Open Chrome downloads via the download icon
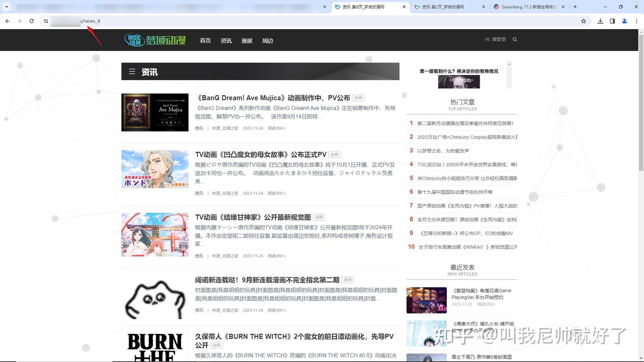644x362 pixels. pos(600,21)
